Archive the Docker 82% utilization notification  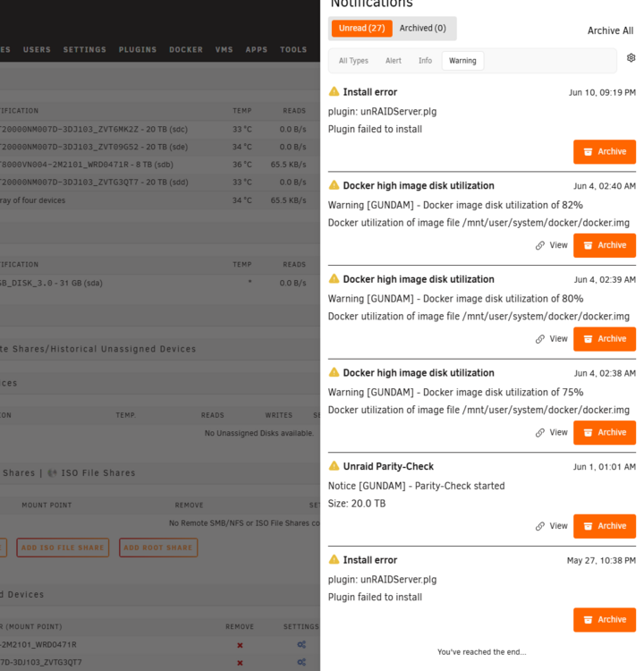[x=605, y=246]
